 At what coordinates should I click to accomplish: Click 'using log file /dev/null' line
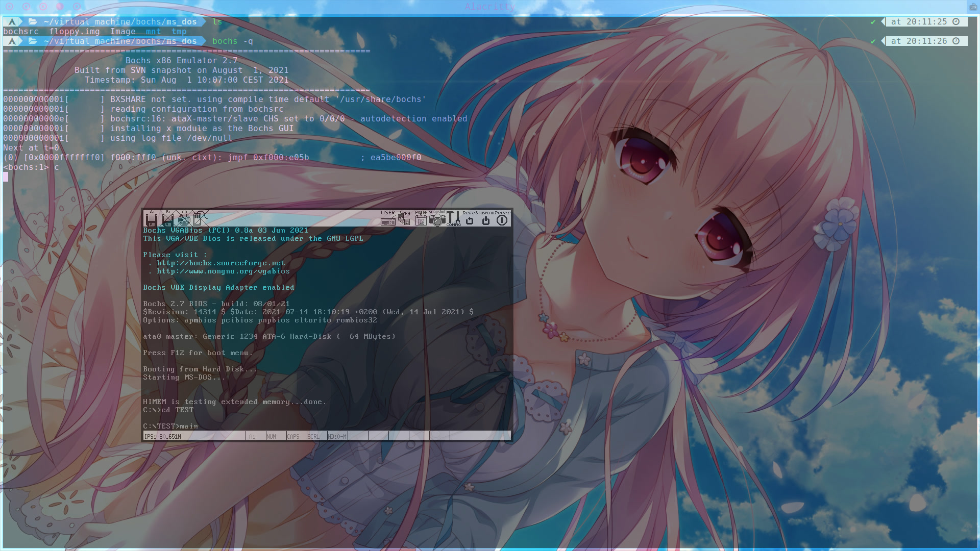click(x=171, y=138)
